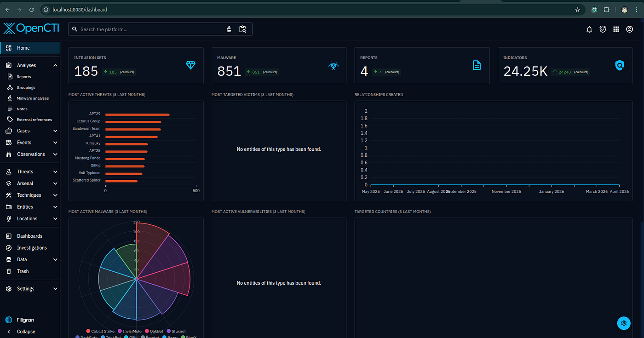Expand the Arsenal section chevron
Screen dimensions: 644x338
[x=55, y=183]
